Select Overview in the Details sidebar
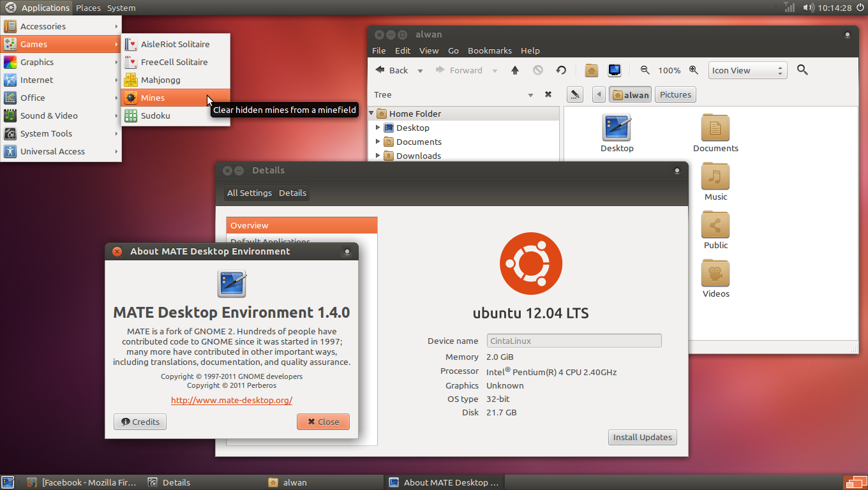Viewport: 868px width, 490px height. (x=302, y=225)
